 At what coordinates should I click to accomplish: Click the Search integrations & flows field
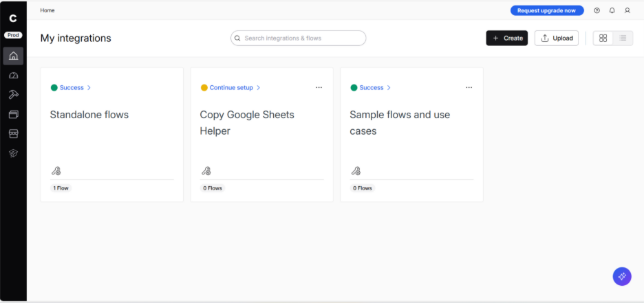[x=299, y=38]
